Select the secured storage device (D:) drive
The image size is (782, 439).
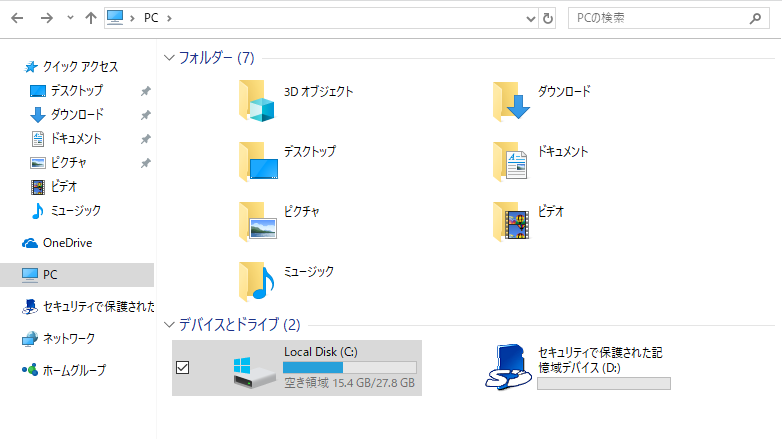519,367
